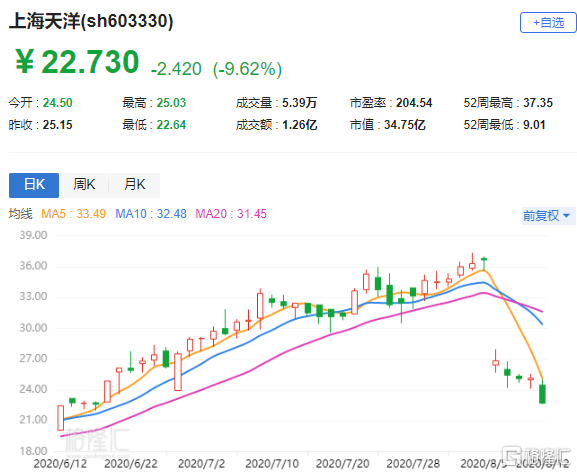Click the first red candlestick near 2020/6/12
Viewport: 577px width, 473px height.
(61, 418)
